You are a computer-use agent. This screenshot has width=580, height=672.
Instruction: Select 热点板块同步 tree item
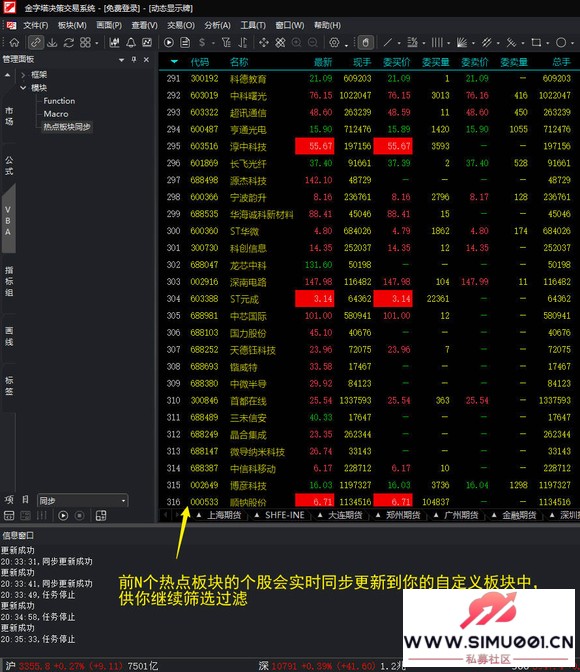pos(66,127)
